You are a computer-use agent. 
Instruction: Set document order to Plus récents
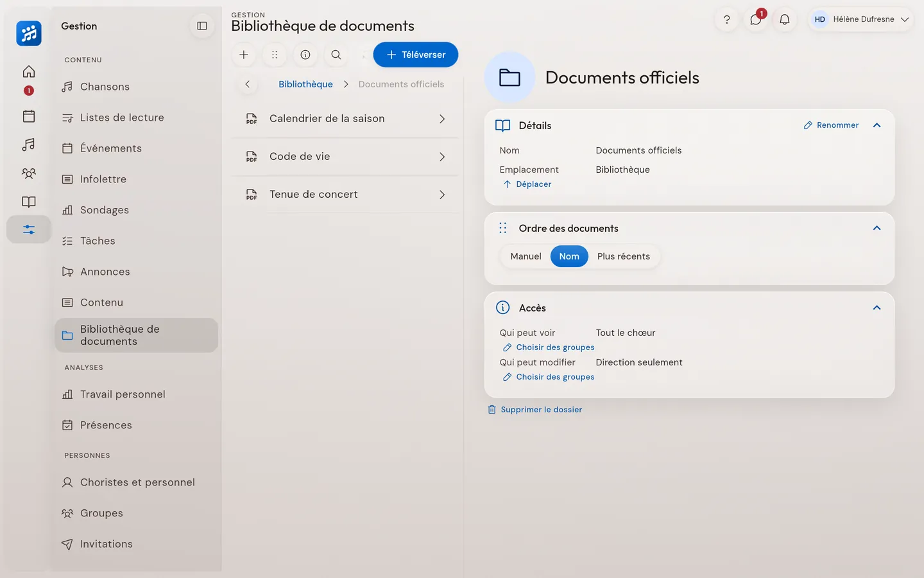624,256
